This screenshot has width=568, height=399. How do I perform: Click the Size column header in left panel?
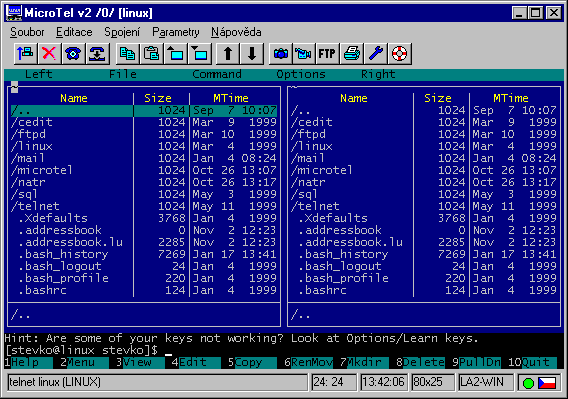click(158, 98)
